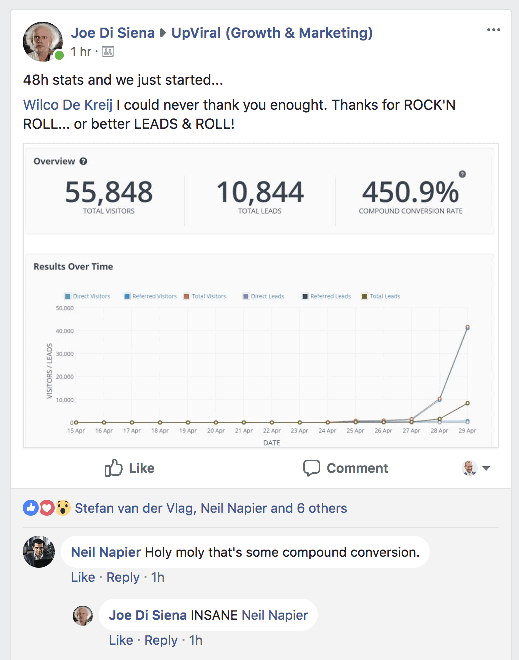Click the Comment speech bubble icon
The height and width of the screenshot is (660, 519).
311,468
